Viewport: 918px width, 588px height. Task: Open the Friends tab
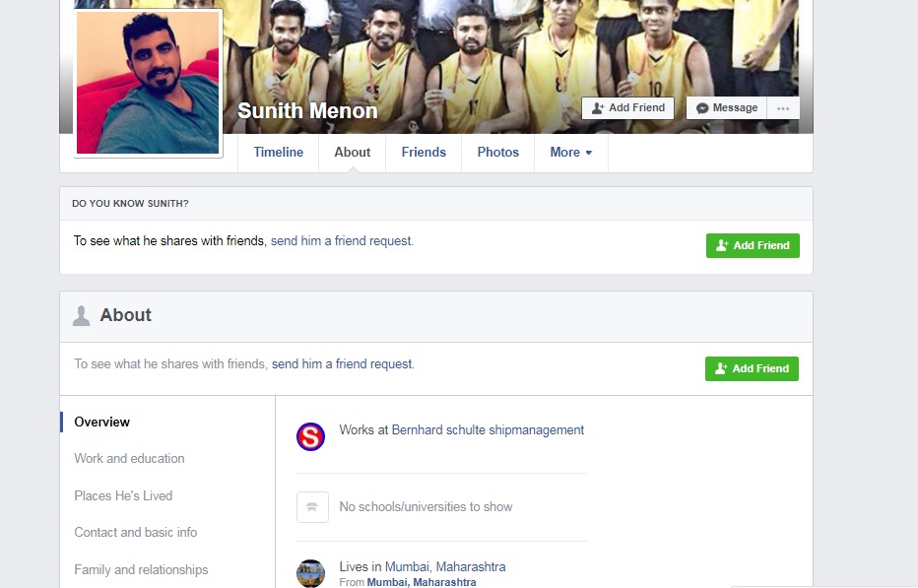[x=424, y=153]
